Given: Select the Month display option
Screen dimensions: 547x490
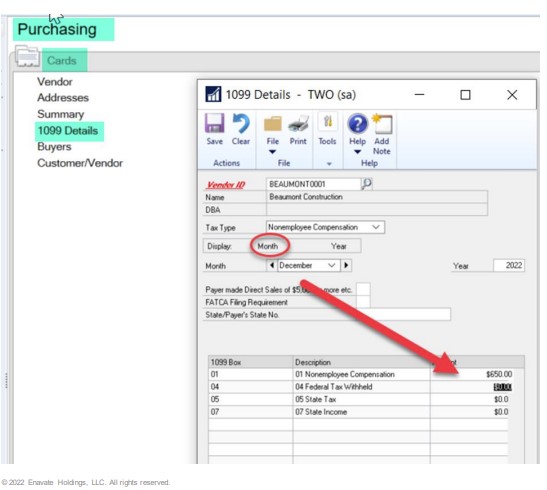Looking at the screenshot, I should click(268, 246).
